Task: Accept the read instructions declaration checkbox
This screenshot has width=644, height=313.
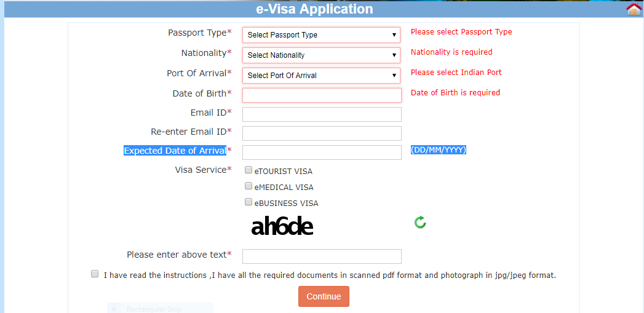Action: click(x=95, y=274)
